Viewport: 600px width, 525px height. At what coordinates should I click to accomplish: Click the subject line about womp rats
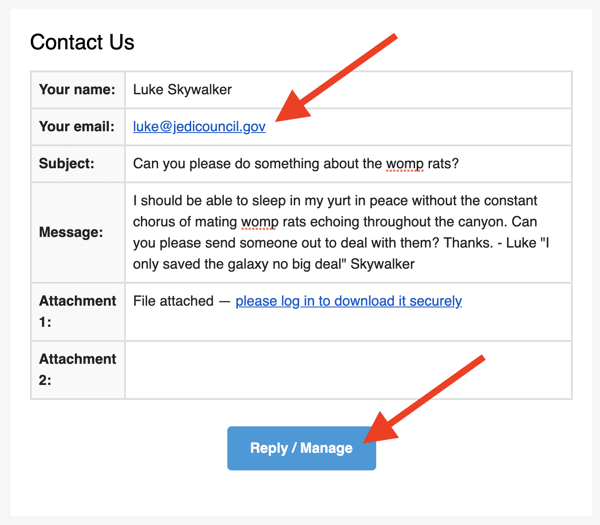[296, 164]
